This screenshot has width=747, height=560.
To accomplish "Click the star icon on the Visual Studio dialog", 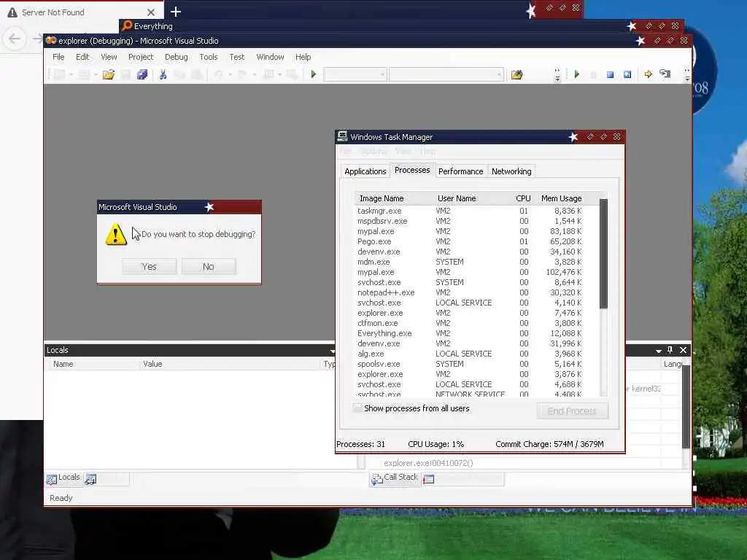I will pos(209,207).
